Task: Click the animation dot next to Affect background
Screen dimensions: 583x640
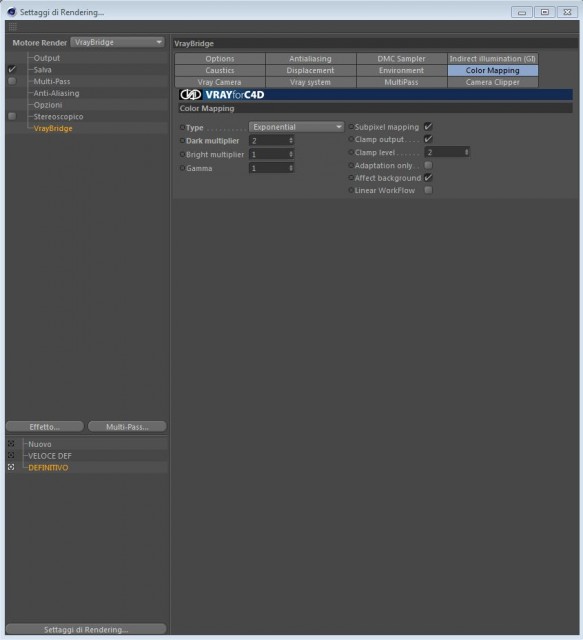Action: tap(351, 178)
